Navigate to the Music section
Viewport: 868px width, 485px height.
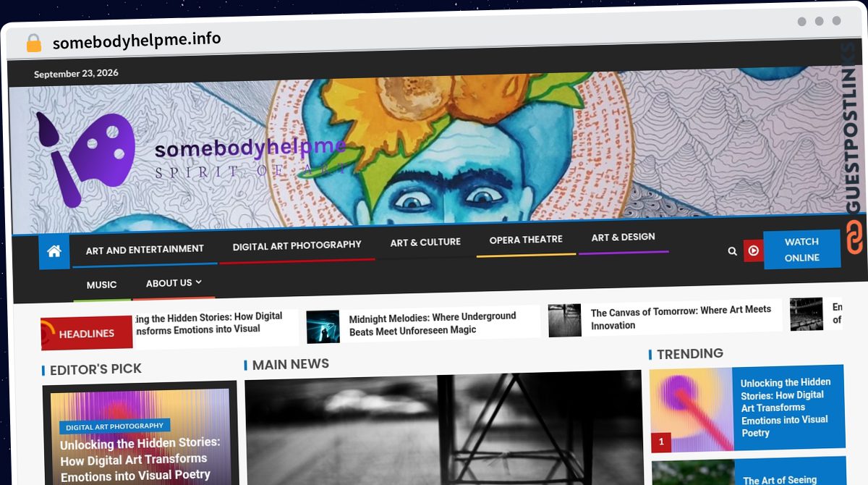[x=101, y=285]
